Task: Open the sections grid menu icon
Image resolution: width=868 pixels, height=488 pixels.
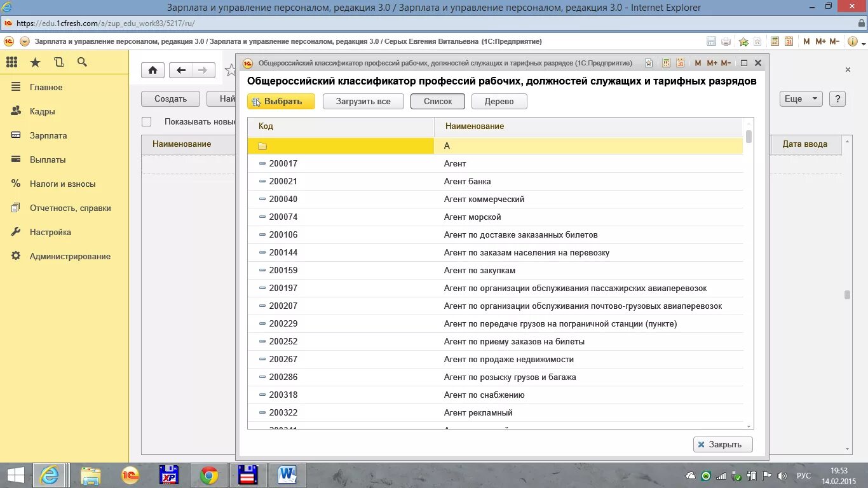Action: click(x=11, y=62)
